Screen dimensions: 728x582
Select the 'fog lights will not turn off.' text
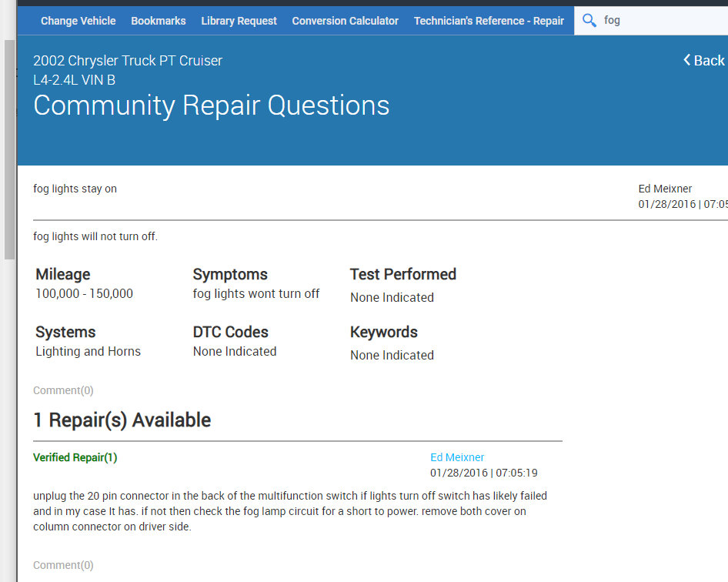coord(95,236)
